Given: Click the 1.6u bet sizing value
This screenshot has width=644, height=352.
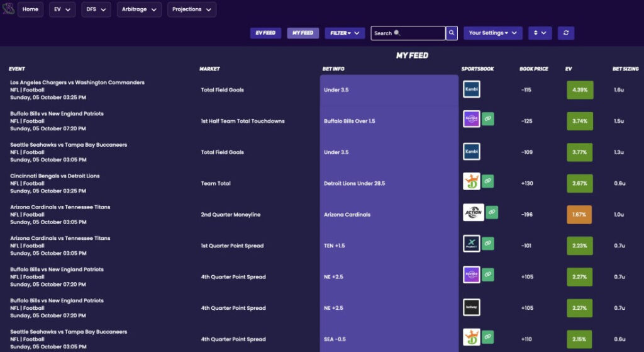Looking at the screenshot, I should pos(619,89).
